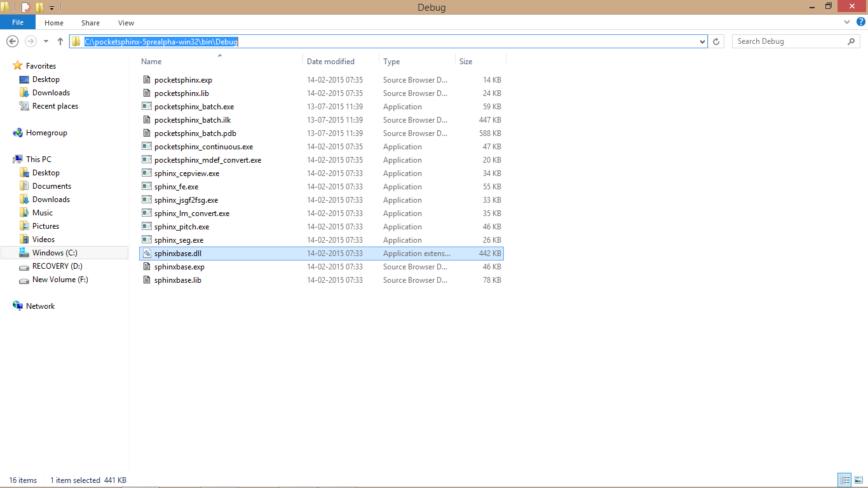Click the pocketsphinx_mdef_convert.exe application icon
Viewport: 868px width, 488px height.
pyautogui.click(x=147, y=160)
